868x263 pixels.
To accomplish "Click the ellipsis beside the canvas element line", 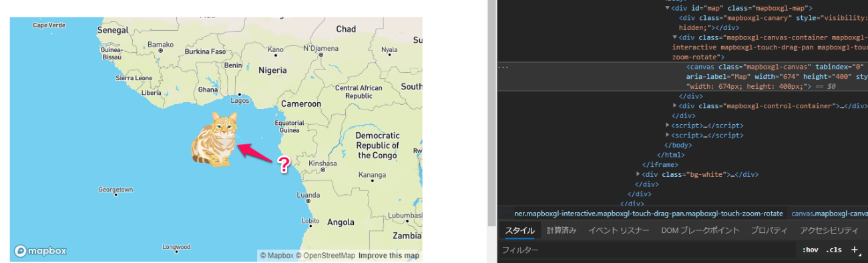I will pos(504,67).
